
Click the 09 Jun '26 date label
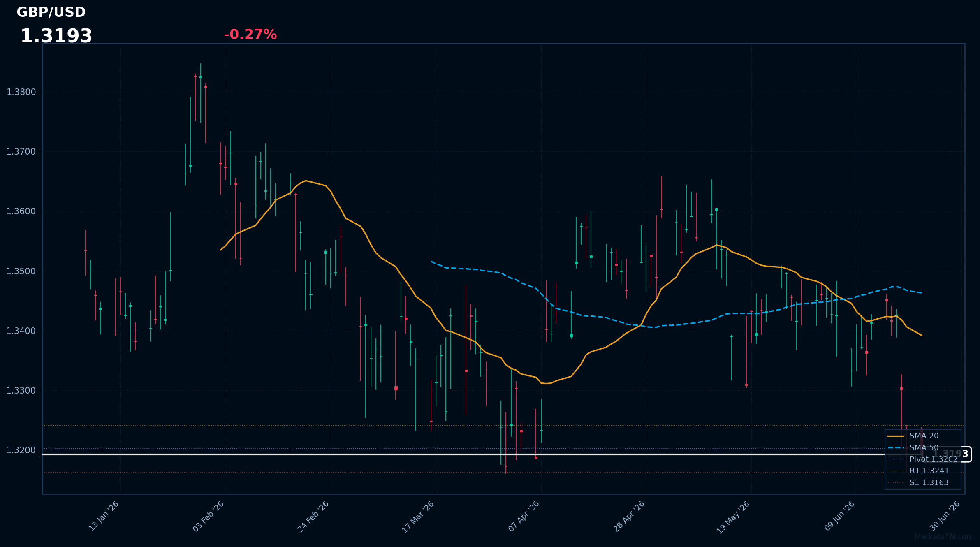[x=840, y=516]
